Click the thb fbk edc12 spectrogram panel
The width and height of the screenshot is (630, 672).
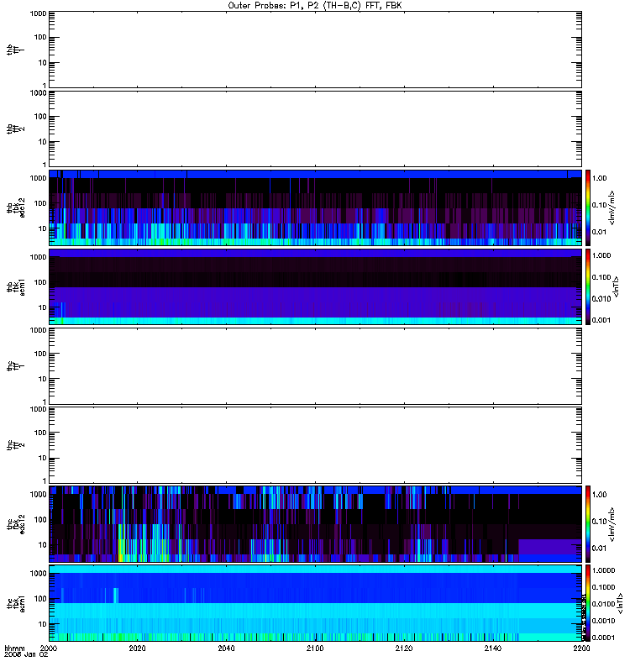click(315, 207)
